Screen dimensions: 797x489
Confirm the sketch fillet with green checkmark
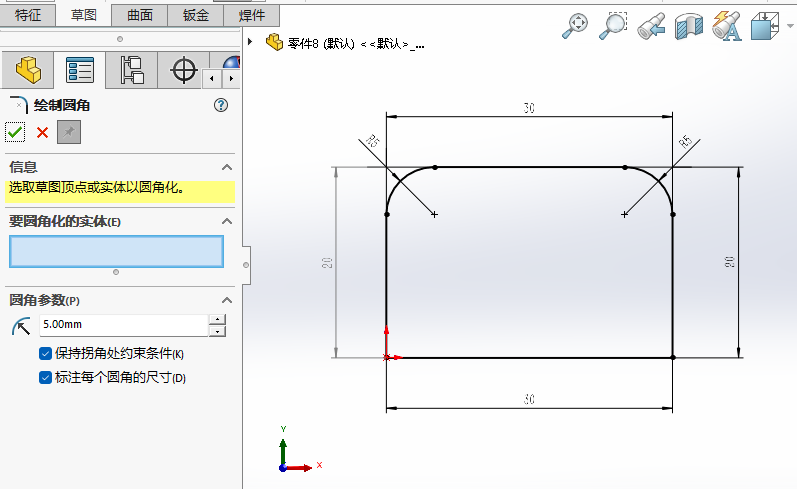click(x=15, y=132)
